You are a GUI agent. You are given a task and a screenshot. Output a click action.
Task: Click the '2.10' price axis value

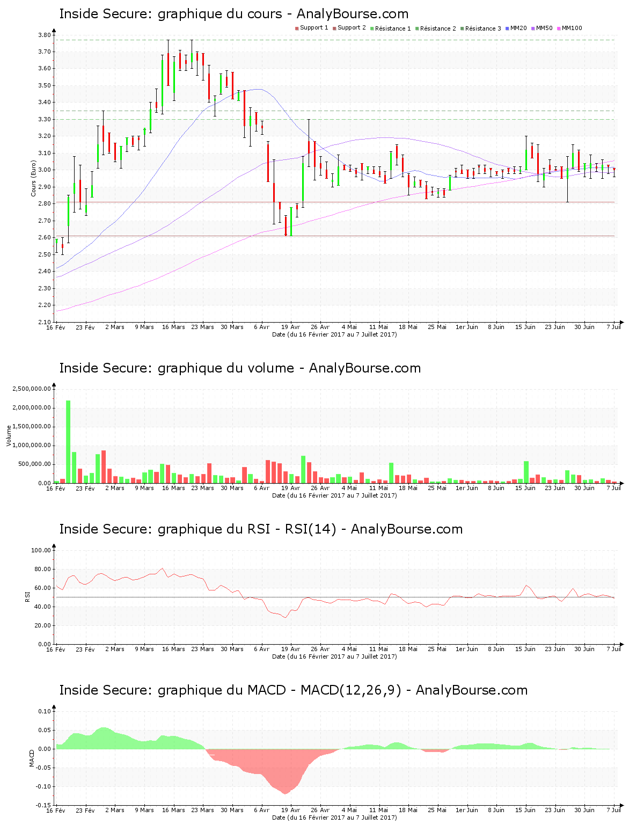(x=45, y=322)
